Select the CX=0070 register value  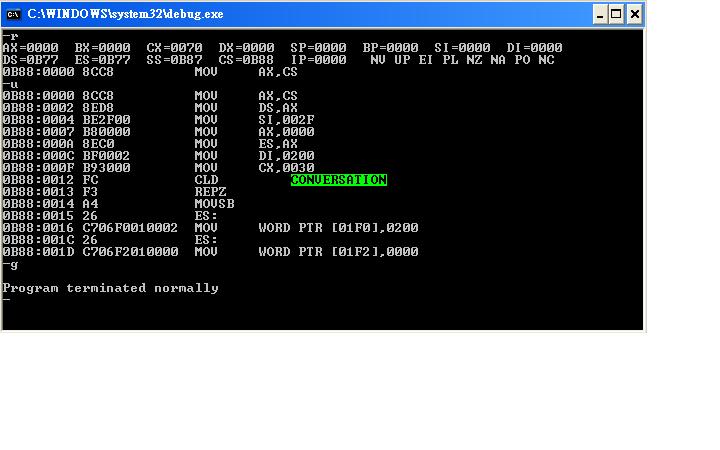(x=174, y=48)
